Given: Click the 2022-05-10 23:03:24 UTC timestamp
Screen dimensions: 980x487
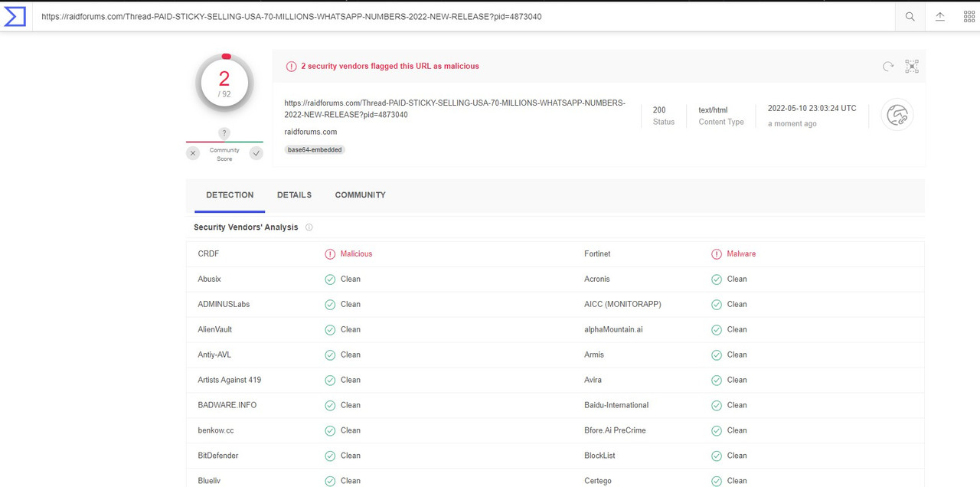Looking at the screenshot, I should (812, 109).
